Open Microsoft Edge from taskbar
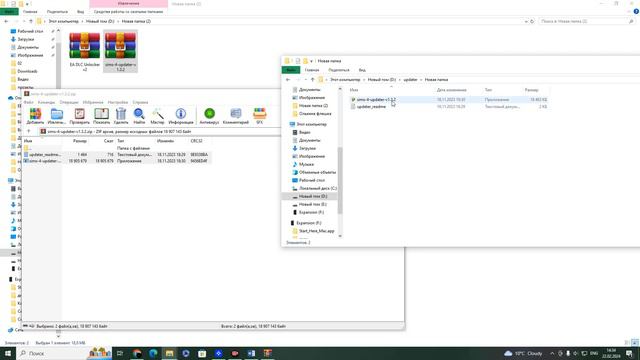Screen dimensions: 640x360 [153, 353]
